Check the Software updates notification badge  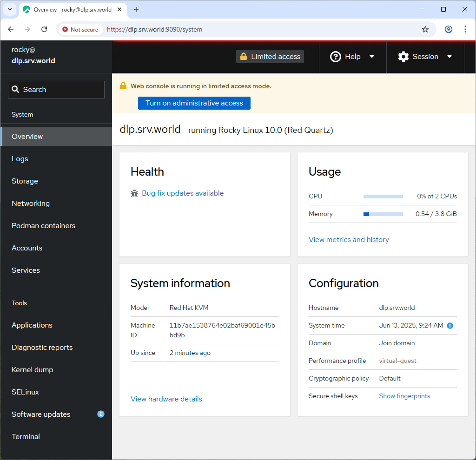click(x=101, y=414)
